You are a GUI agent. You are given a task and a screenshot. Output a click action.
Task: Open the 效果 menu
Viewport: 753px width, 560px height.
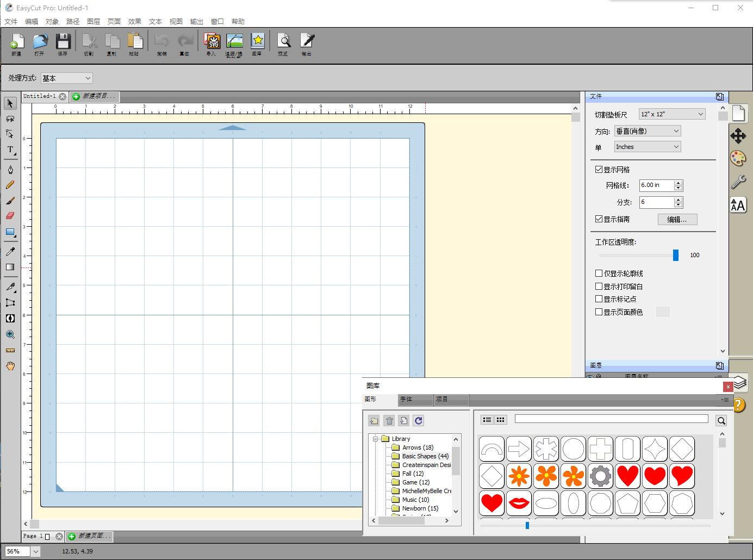click(x=135, y=22)
